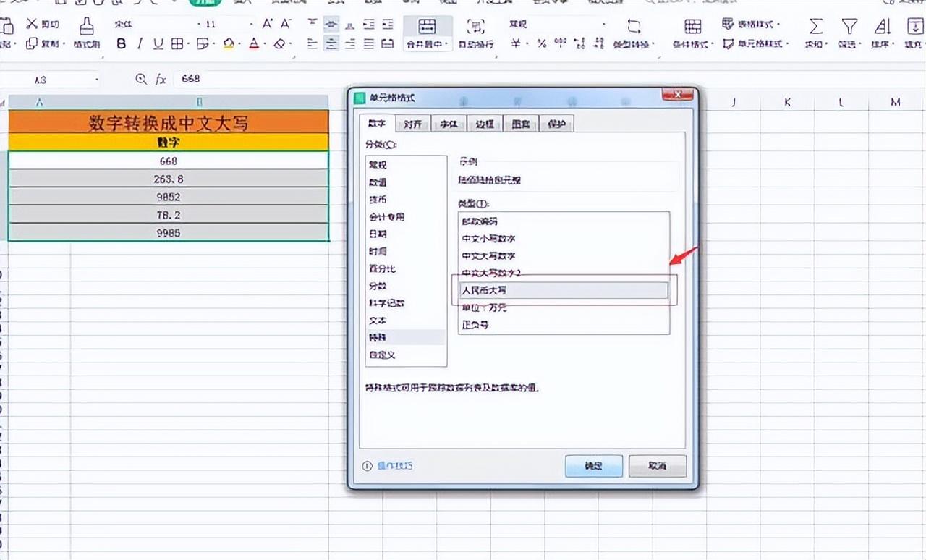This screenshot has height=560, width=926.
Task: Open the 操作技巧 help link
Action: [x=396, y=466]
